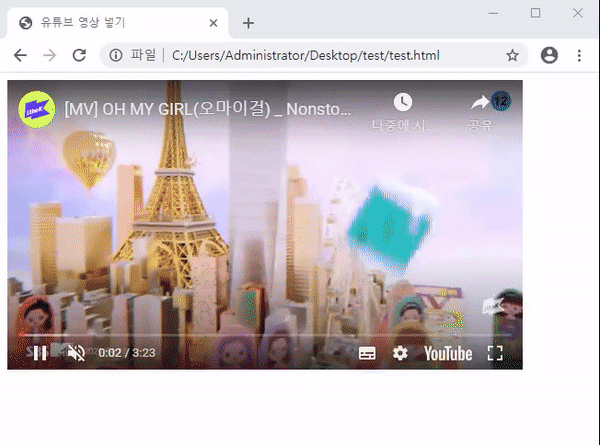Unmute the video sound
Viewport: 600px width, 445px height.
click(76, 353)
